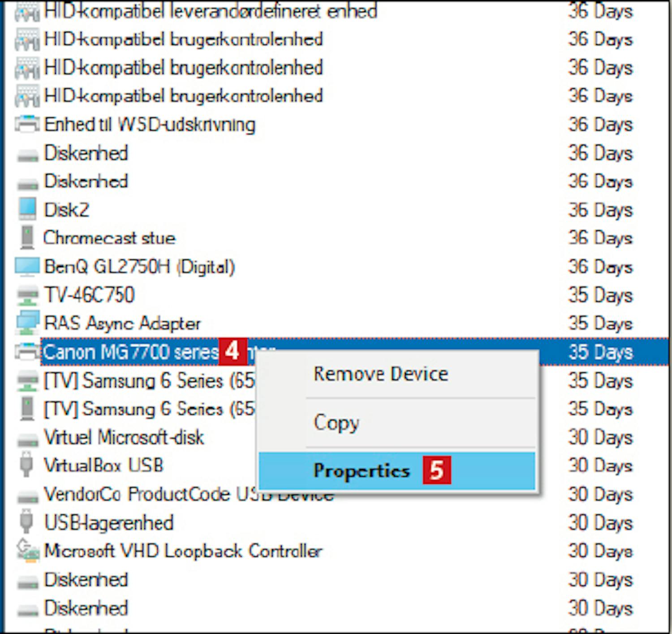Click the TV-46C750 device icon
672x634 pixels.
tap(27, 295)
